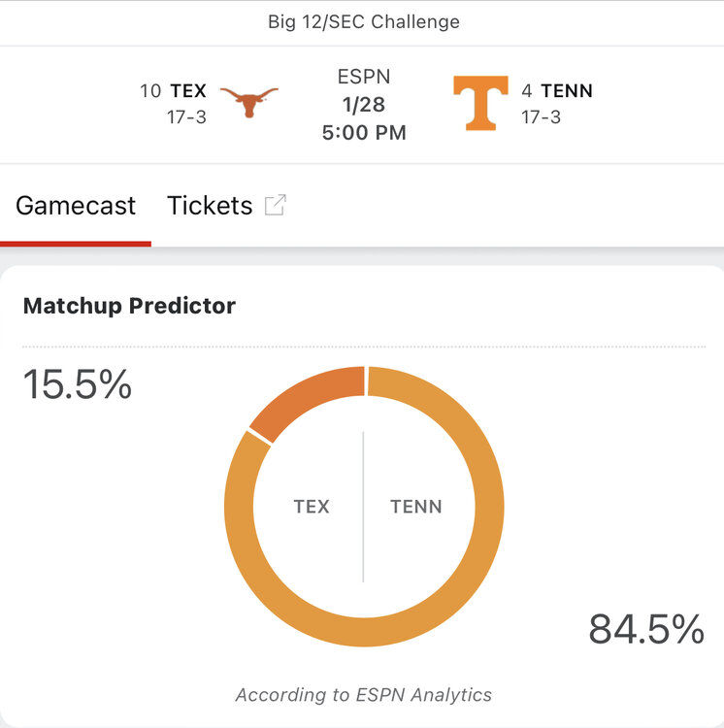Click the ESPN broadcast network label

click(x=363, y=77)
